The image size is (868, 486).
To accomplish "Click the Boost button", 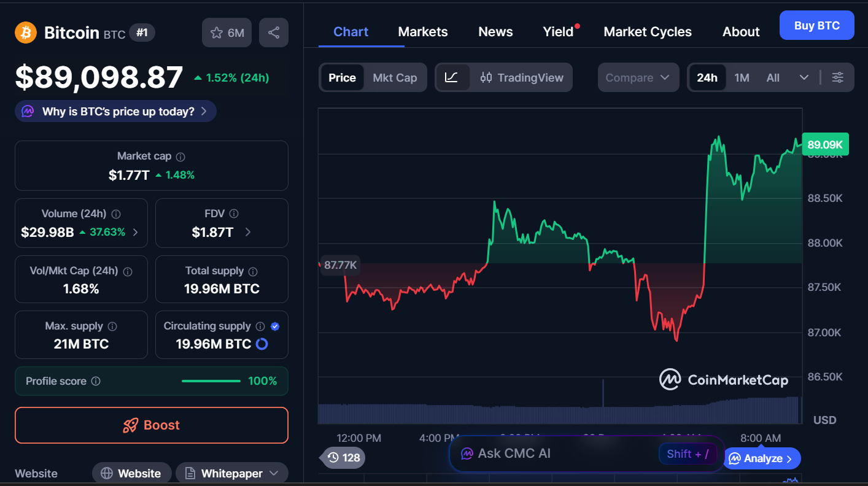I will point(151,425).
